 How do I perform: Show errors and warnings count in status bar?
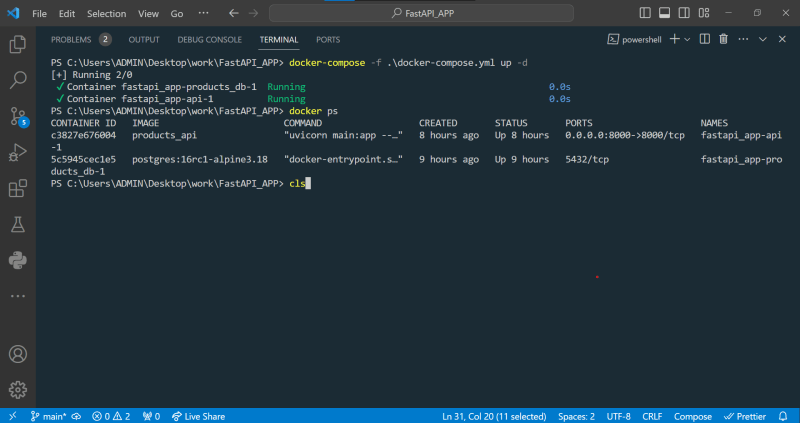tap(111, 416)
